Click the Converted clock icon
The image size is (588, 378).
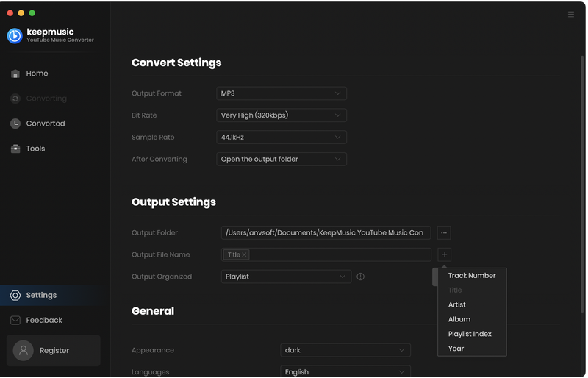[15, 124]
